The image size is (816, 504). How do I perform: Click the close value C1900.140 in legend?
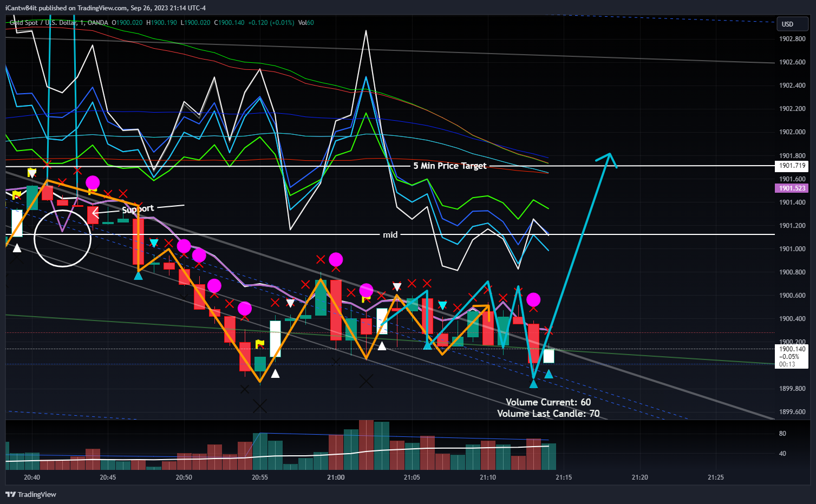point(229,23)
